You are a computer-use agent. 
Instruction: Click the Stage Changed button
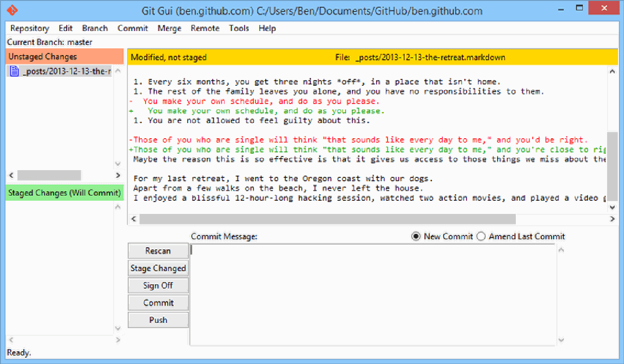(x=158, y=268)
